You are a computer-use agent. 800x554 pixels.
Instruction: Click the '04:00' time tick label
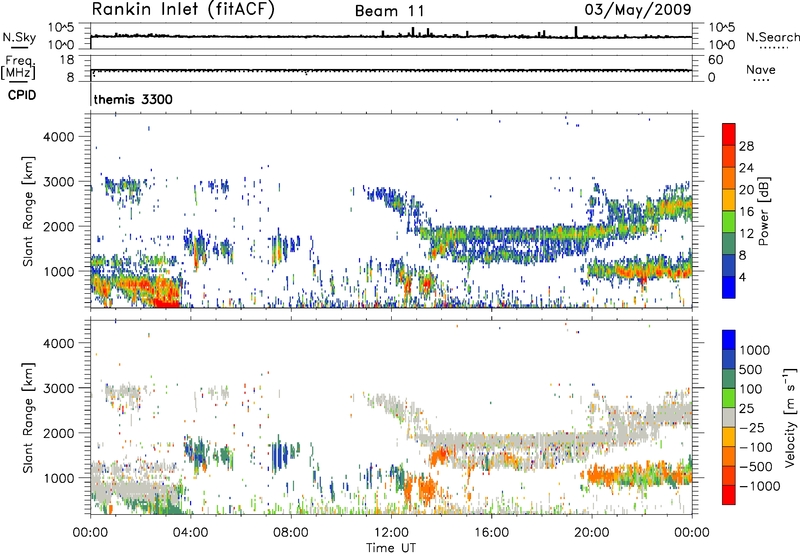coord(190,533)
